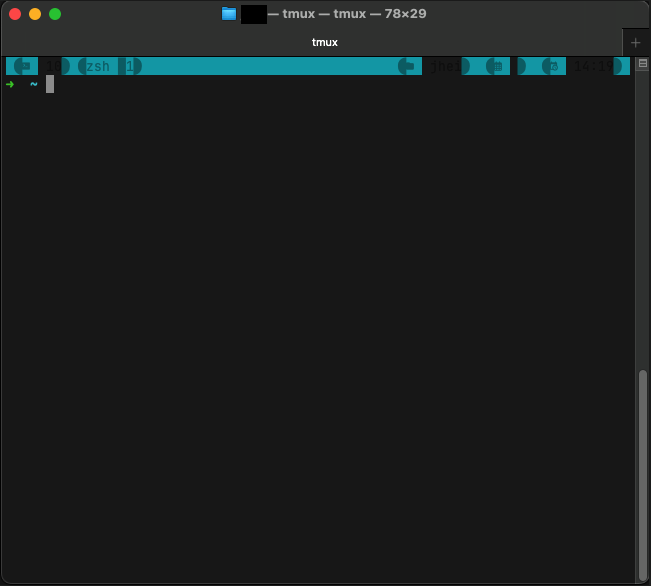Image resolution: width=651 pixels, height=586 pixels.
Task: Select the zsh window in tmux status bar
Action: [x=97, y=66]
